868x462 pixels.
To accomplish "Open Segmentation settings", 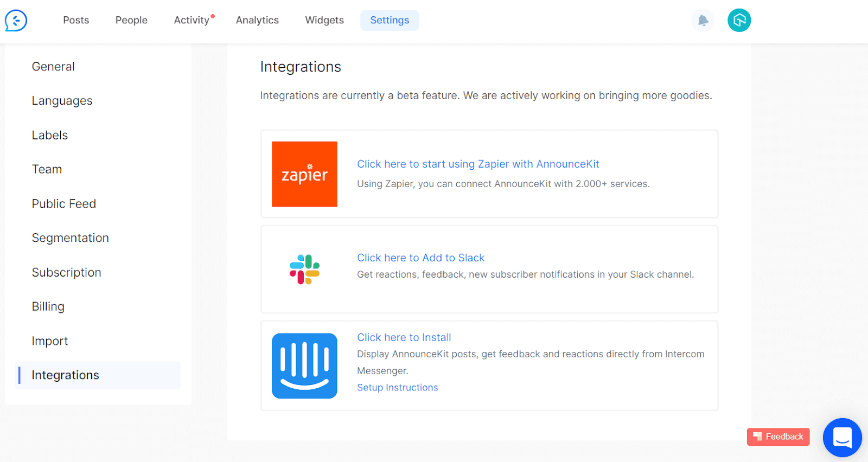I will click(x=70, y=238).
